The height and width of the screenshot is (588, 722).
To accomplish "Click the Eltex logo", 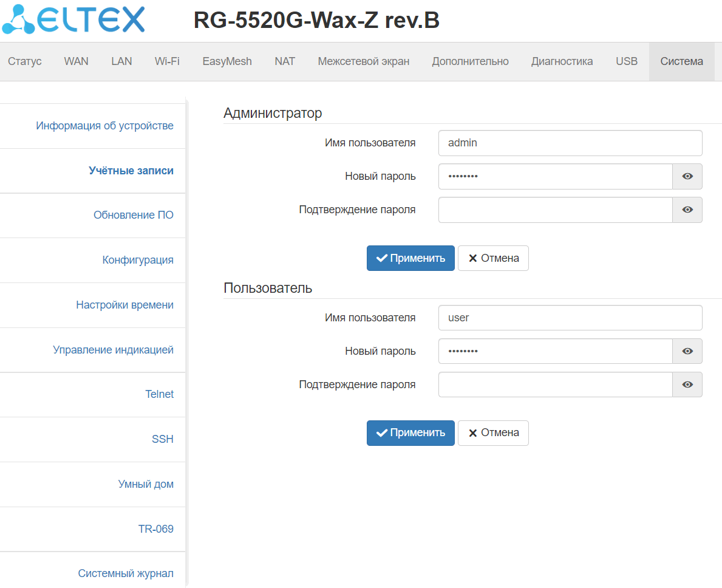I will pyautogui.click(x=73, y=19).
